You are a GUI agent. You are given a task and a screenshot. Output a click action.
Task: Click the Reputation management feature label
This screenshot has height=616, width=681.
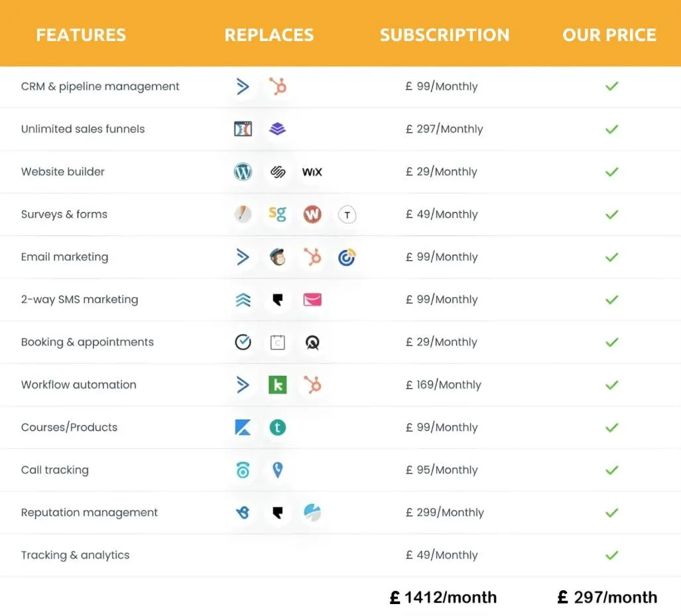pos(89,513)
